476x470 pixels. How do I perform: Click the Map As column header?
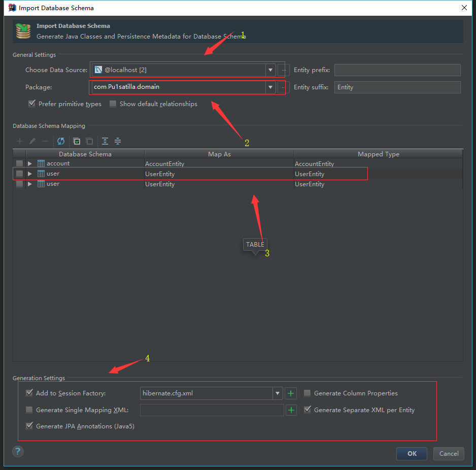click(219, 154)
